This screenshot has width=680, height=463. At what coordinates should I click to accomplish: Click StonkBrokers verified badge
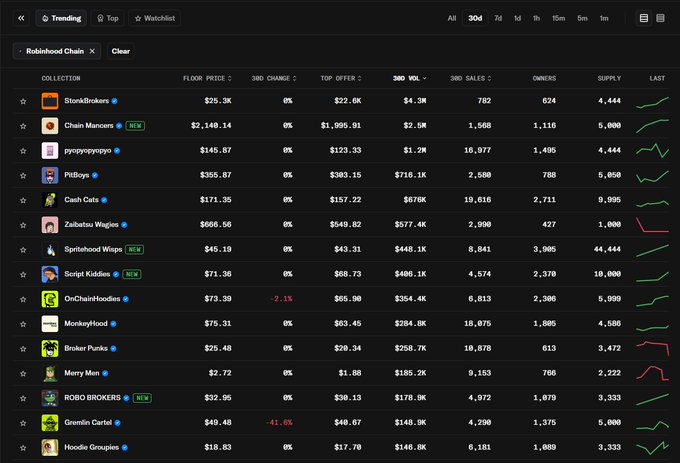pos(114,101)
